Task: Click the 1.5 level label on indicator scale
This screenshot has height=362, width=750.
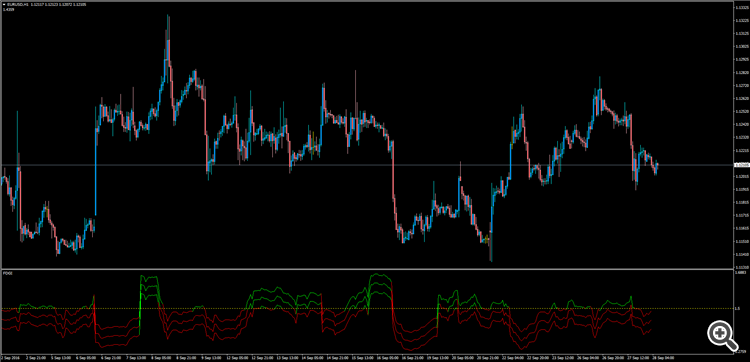Action: (x=738, y=308)
